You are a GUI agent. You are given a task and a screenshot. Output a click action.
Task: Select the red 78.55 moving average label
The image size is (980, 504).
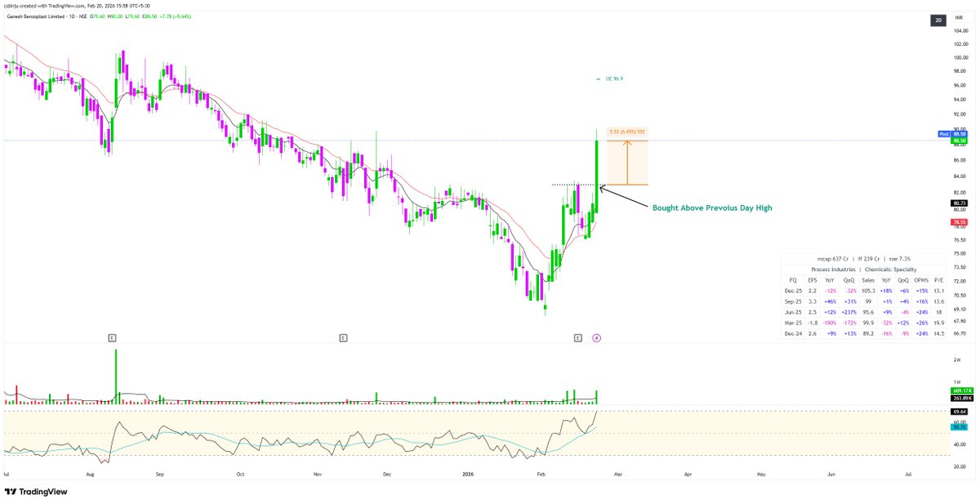pyautogui.click(x=959, y=221)
